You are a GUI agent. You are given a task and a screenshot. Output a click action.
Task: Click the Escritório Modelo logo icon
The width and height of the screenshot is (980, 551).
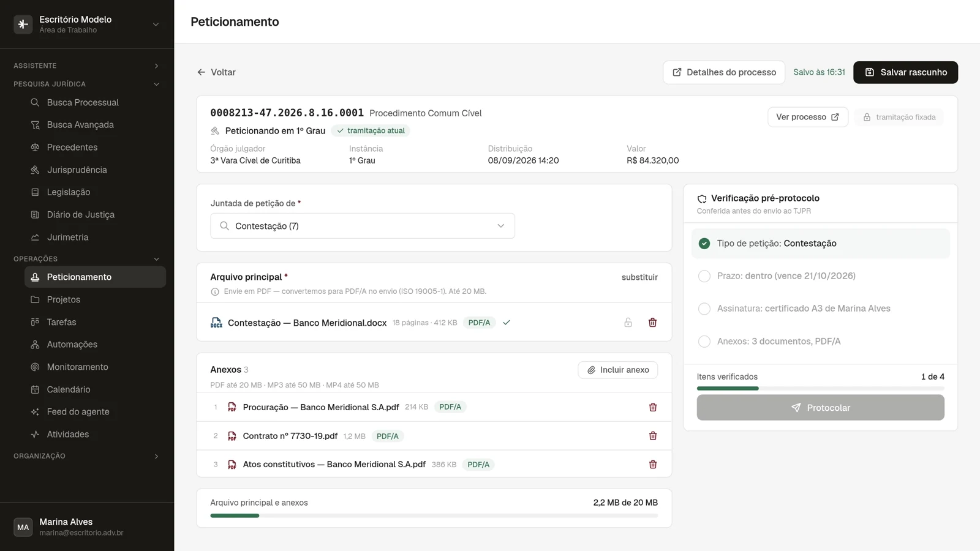click(23, 24)
